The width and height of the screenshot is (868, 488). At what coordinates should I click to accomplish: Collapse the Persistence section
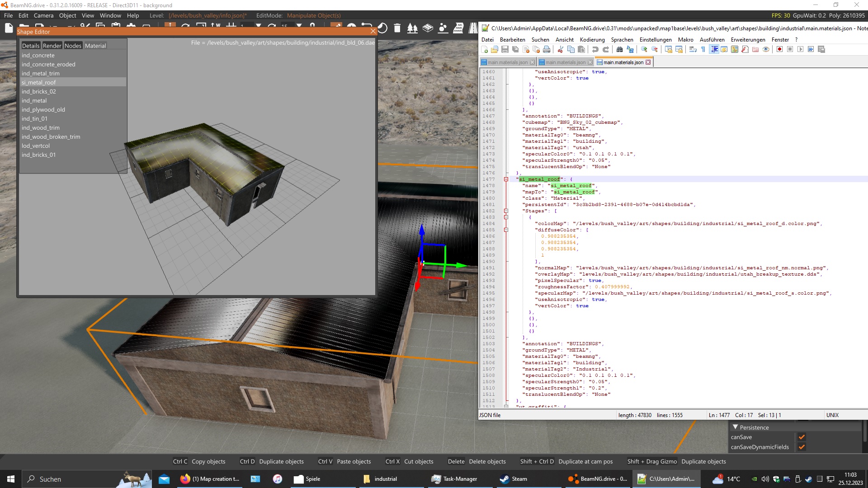736,427
